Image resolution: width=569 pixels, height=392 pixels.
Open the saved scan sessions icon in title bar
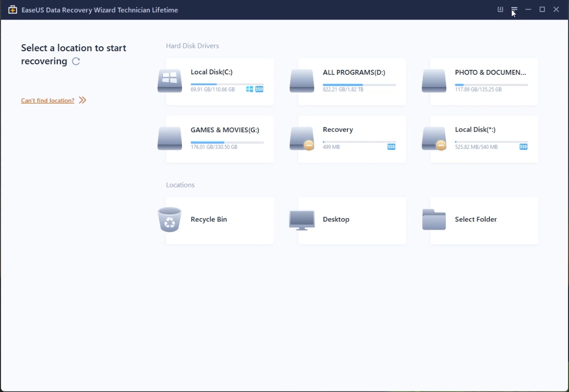coord(500,10)
